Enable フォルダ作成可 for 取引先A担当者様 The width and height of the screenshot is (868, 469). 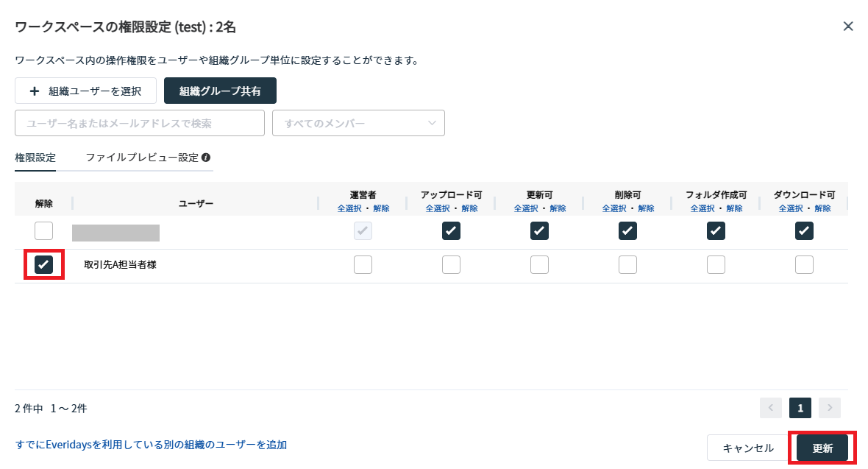pos(716,265)
